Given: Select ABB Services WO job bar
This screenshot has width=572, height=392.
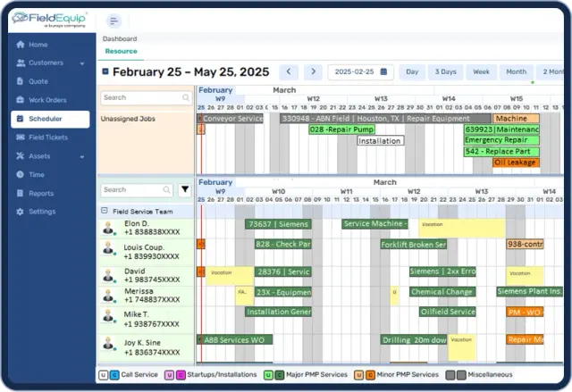Looking at the screenshot, I should pos(234,339).
